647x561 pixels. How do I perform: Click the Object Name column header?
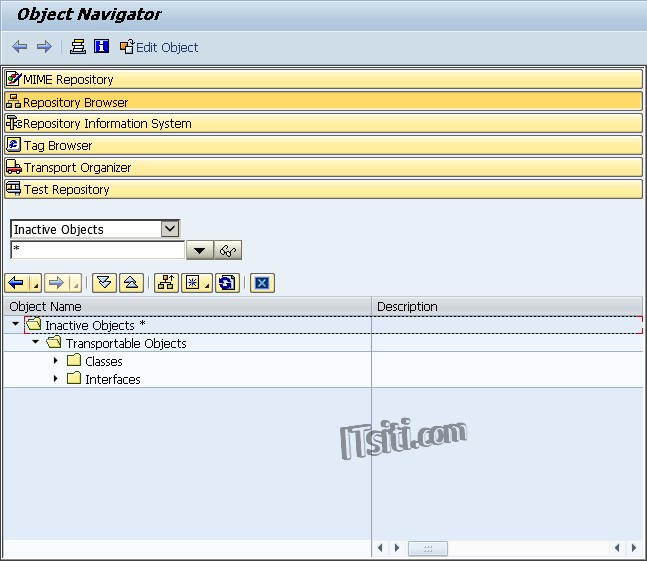tap(187, 306)
